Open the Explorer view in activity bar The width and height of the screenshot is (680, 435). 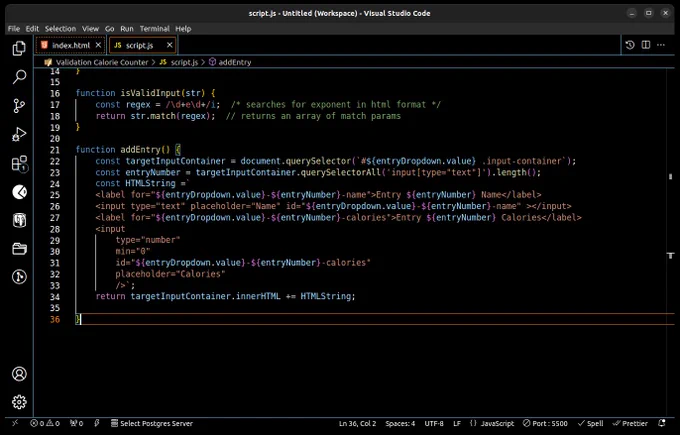pyautogui.click(x=19, y=48)
